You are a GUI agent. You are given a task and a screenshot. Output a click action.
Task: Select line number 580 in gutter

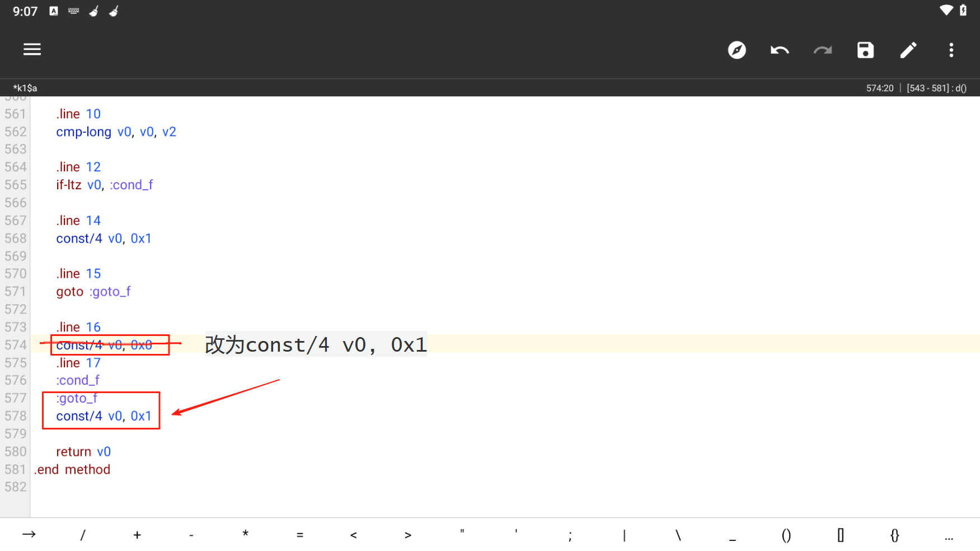pyautogui.click(x=16, y=452)
